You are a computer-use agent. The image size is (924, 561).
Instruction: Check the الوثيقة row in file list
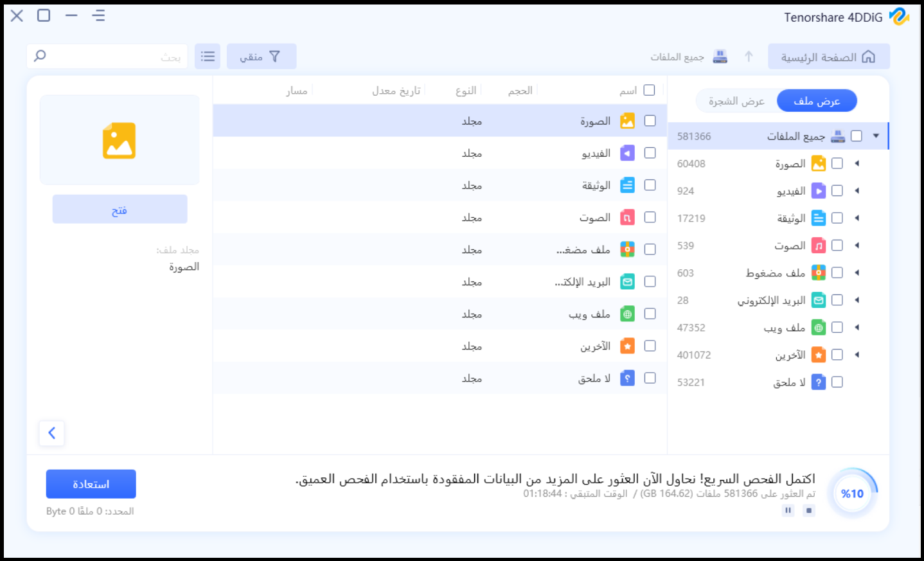(650, 185)
